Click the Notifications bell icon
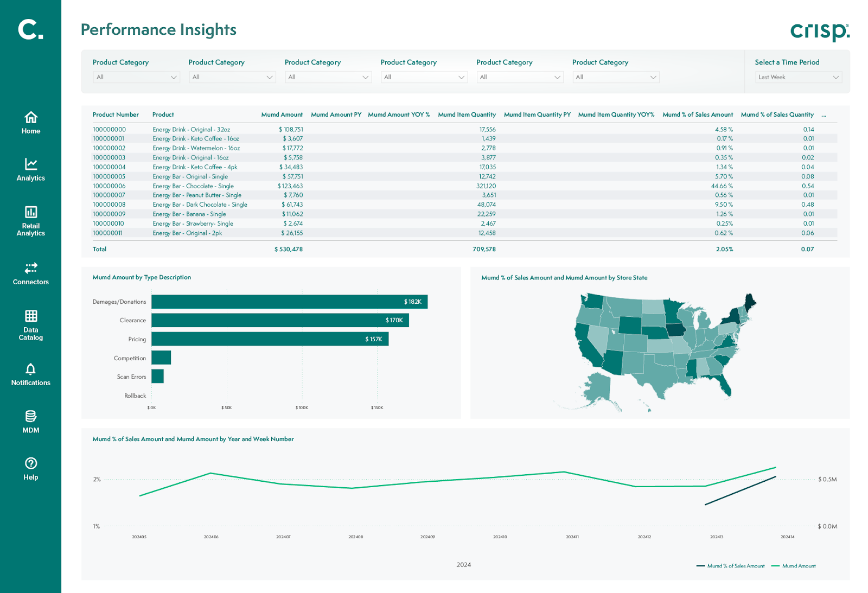Screen dimensions: 868x593 point(31,369)
